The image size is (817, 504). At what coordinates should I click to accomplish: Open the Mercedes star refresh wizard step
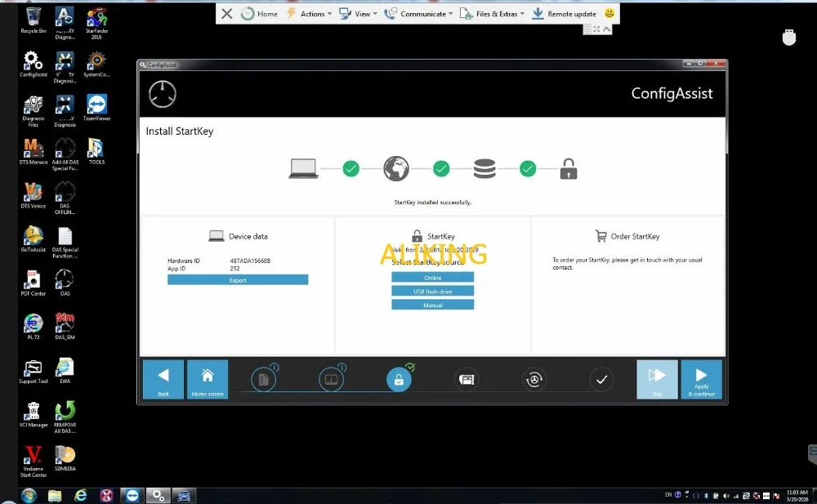(534, 380)
